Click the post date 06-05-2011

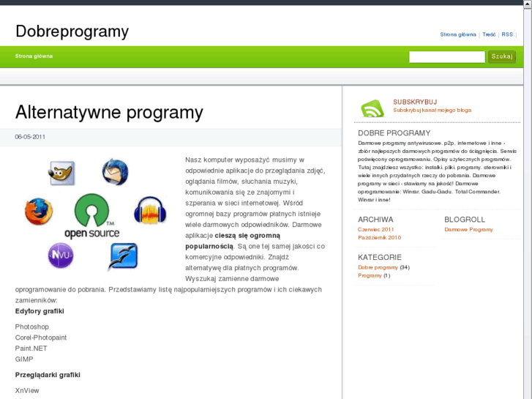[x=30, y=137]
